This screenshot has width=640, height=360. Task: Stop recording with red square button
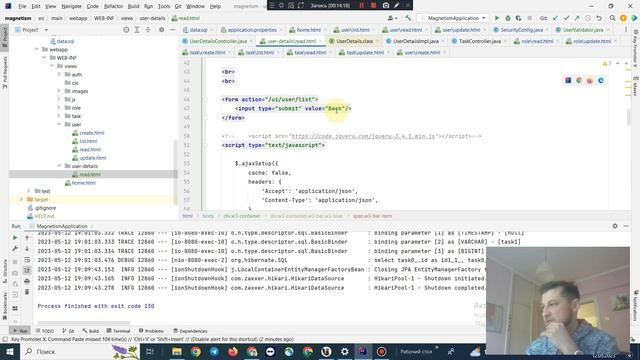click(x=373, y=5)
